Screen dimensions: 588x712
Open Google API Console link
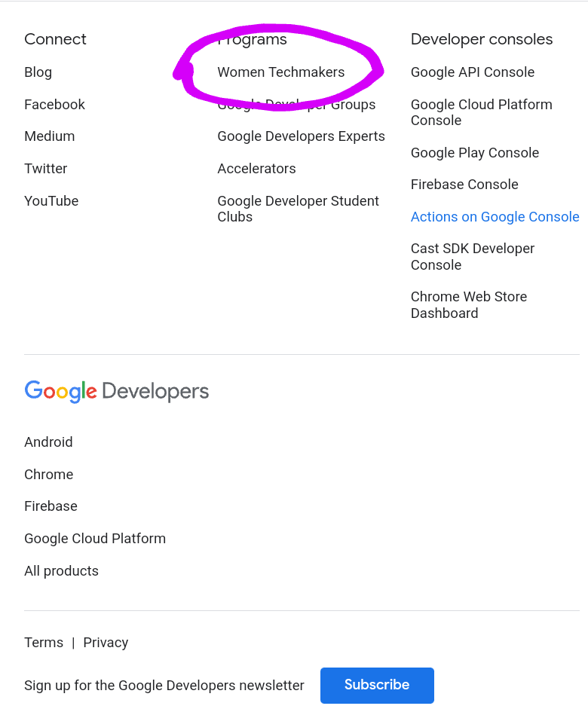pos(473,72)
